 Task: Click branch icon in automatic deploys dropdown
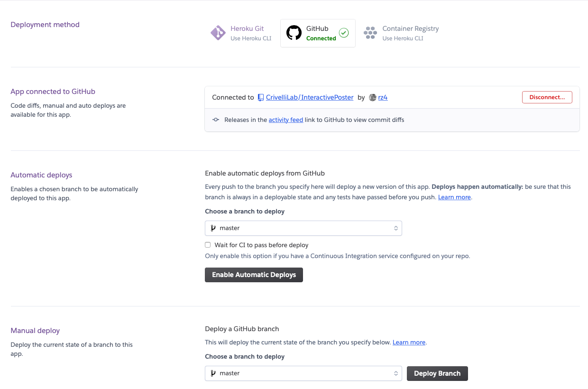pyautogui.click(x=213, y=228)
